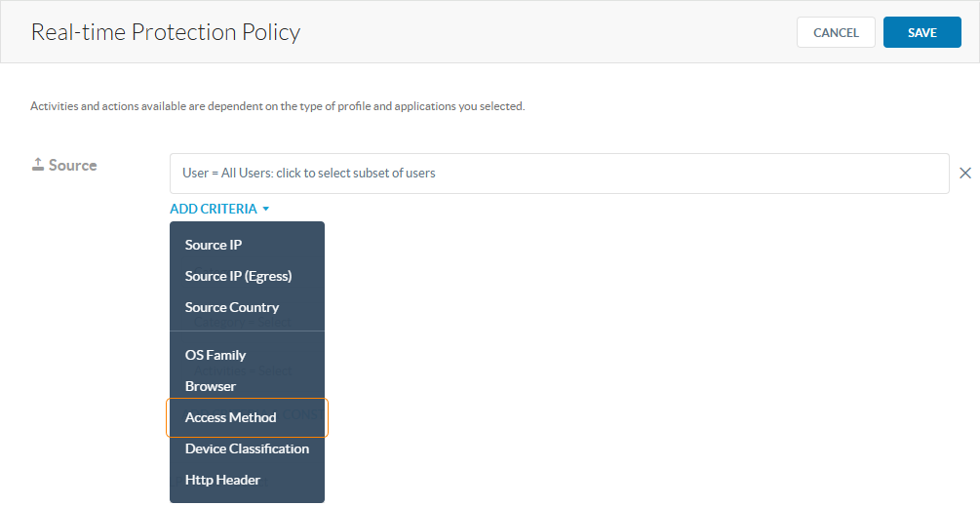Screen dimensions: 980x506
Task: Click the Source upload arrow icon
Action: click(x=38, y=166)
